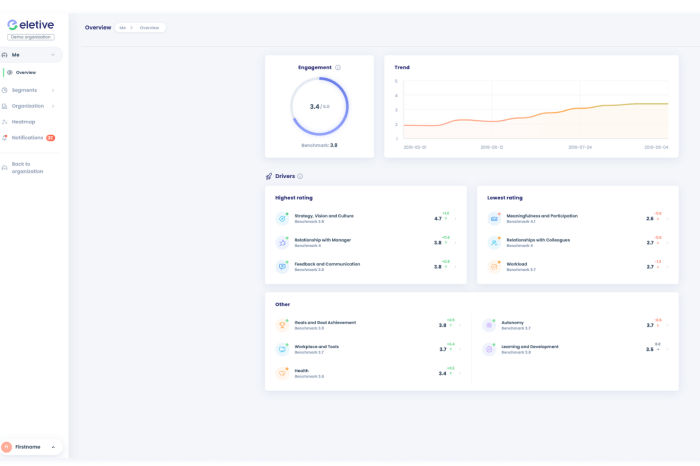Select the Overview item in sidebar
700x466 pixels.
click(25, 73)
